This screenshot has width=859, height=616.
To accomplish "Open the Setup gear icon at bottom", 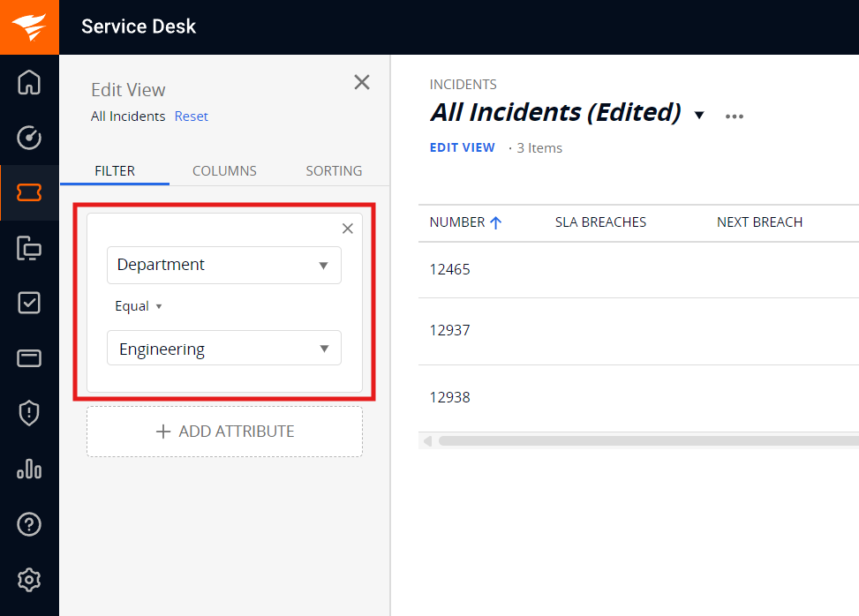I will point(29,580).
